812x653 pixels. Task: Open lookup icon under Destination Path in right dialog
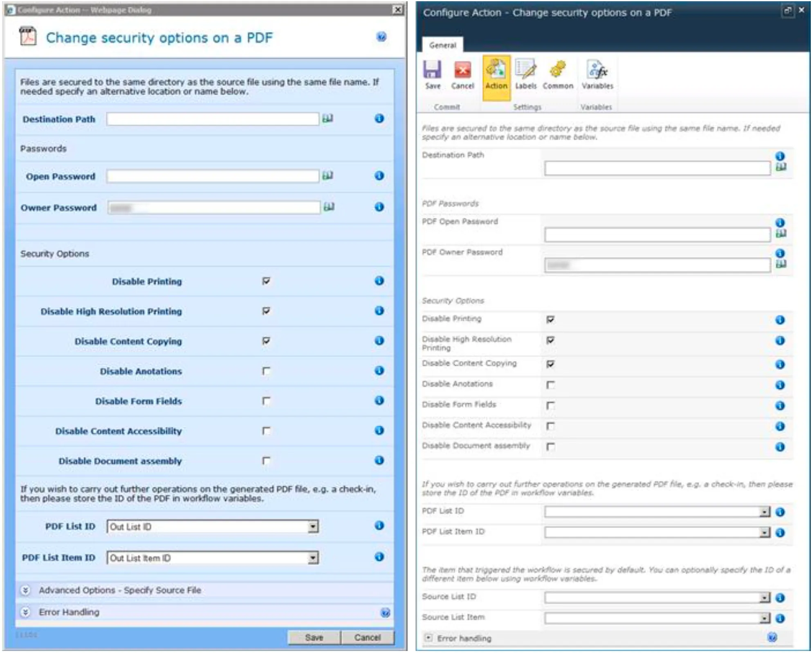pyautogui.click(x=781, y=167)
